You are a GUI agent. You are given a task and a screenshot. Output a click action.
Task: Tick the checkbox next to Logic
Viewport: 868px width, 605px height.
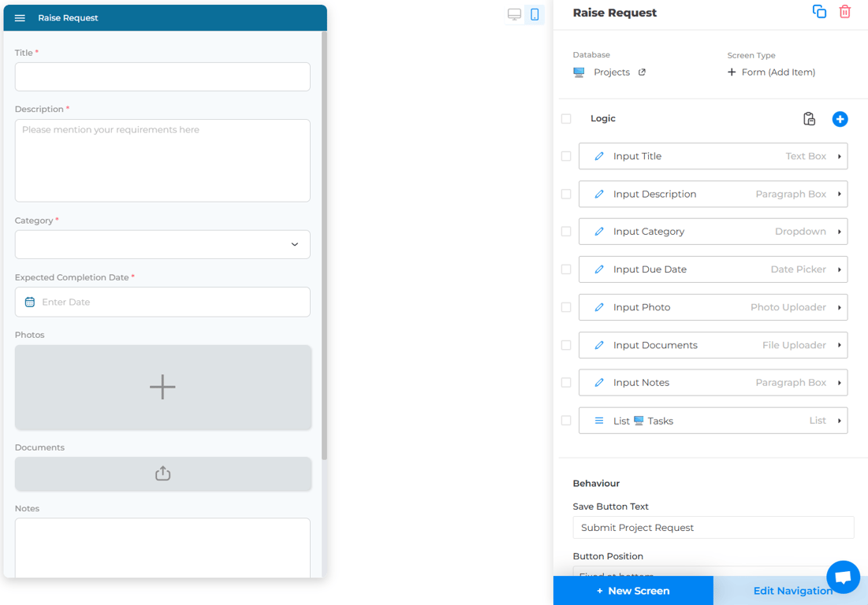click(566, 119)
